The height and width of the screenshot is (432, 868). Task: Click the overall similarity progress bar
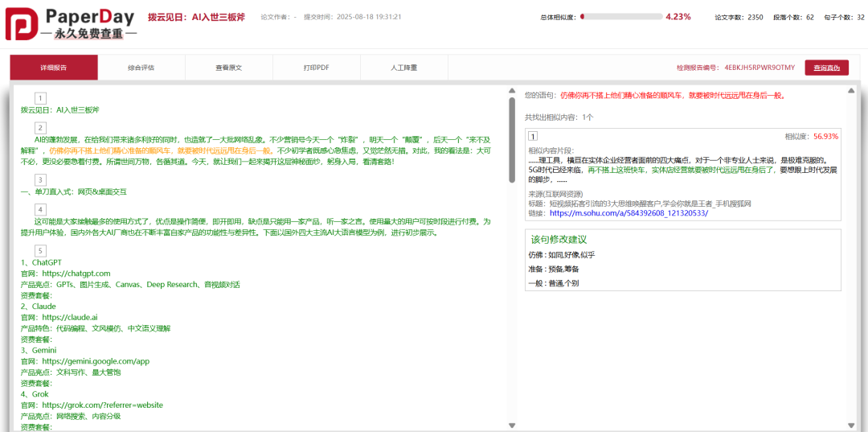[620, 16]
